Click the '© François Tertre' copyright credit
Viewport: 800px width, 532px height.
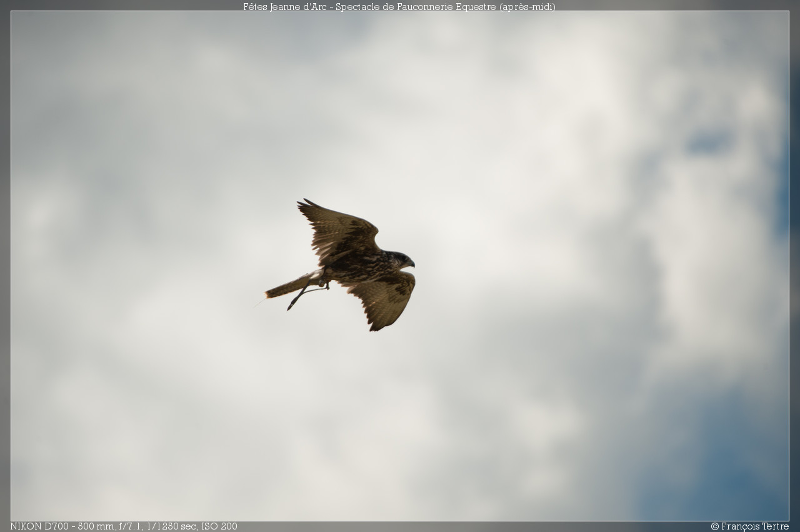tap(749, 526)
